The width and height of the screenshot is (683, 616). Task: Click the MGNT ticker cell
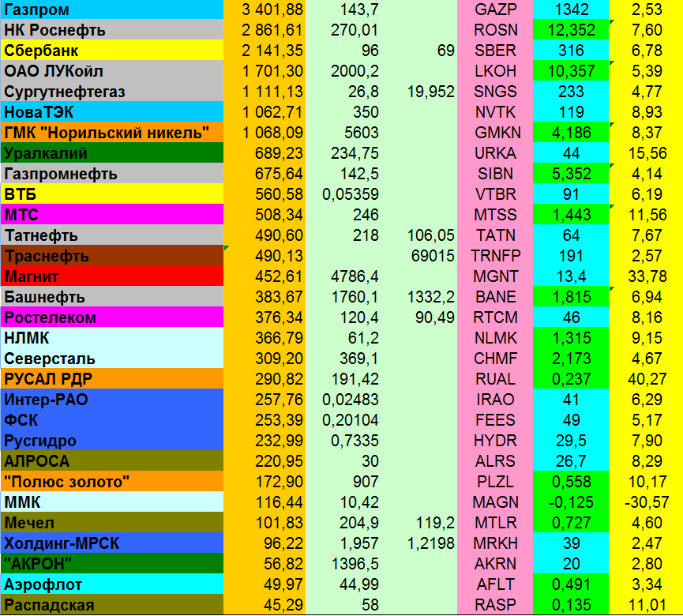[x=495, y=276]
